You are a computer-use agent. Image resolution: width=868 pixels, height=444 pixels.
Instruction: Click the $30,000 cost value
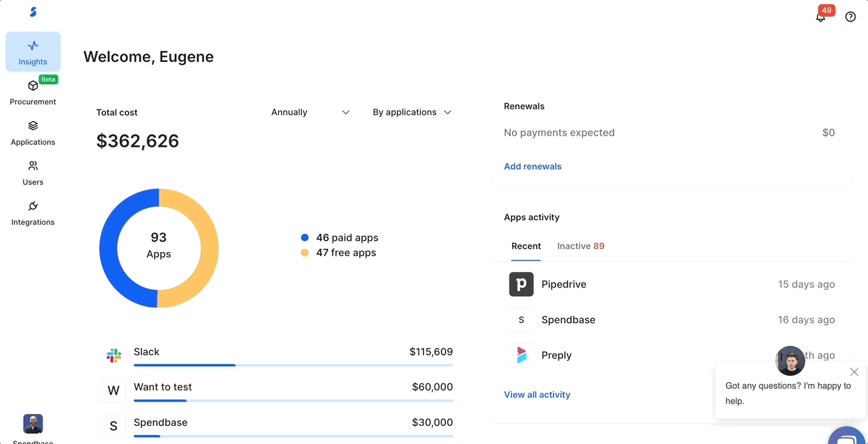click(x=433, y=422)
